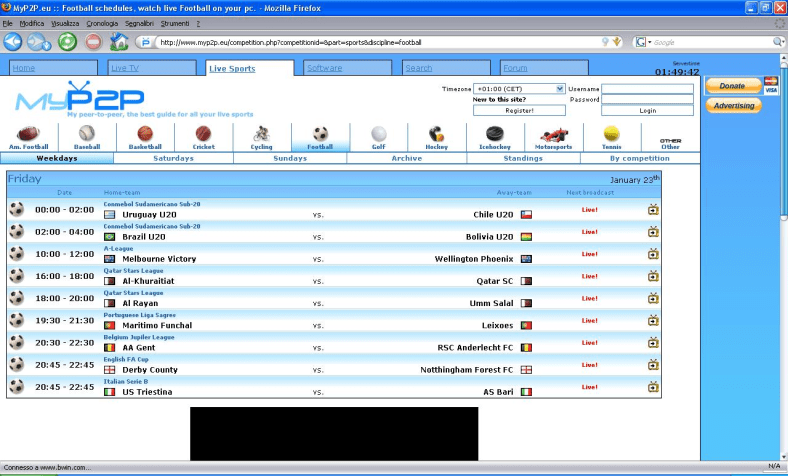Open the Cronologia menu
Viewport: 788px width, 476px height.
[102, 24]
